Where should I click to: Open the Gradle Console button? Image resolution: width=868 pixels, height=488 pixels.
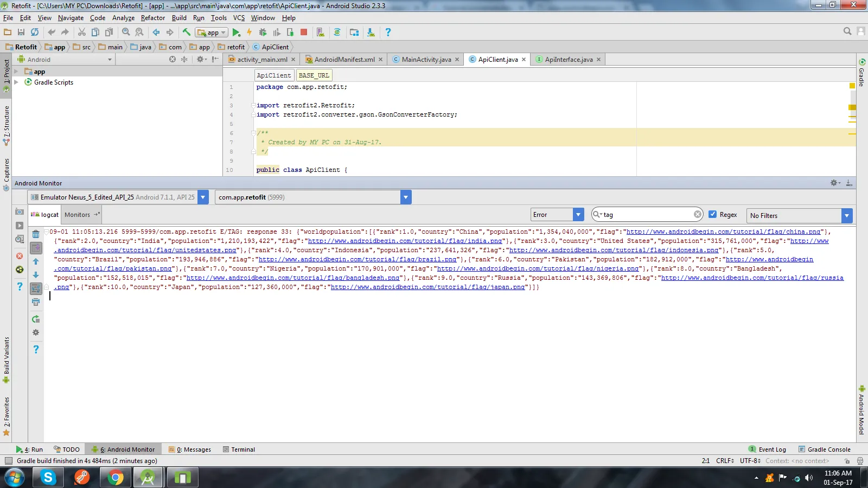click(x=825, y=450)
